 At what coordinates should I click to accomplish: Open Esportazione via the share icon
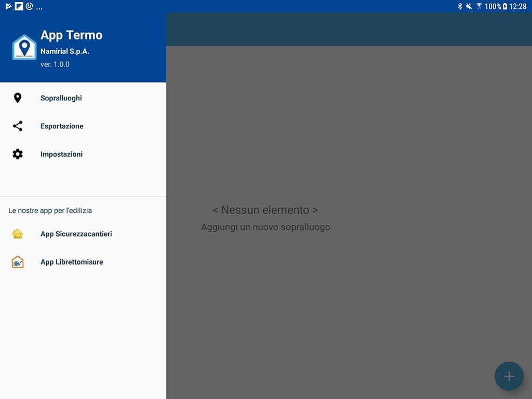[x=17, y=126]
